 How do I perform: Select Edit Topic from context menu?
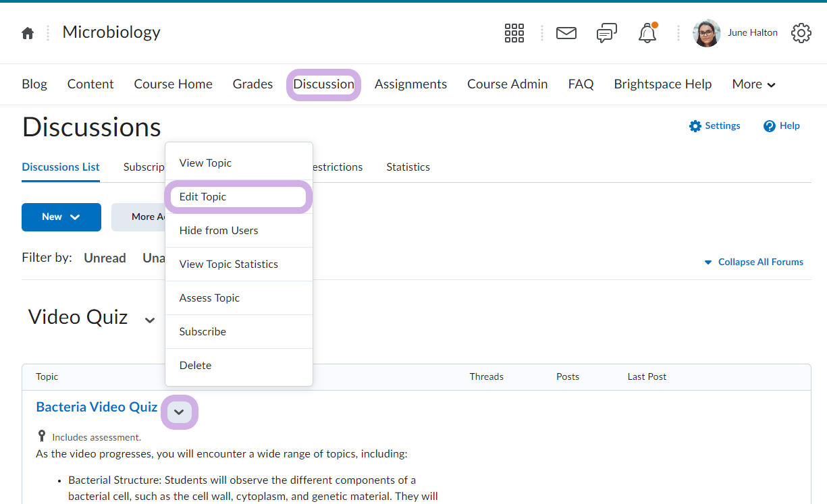[203, 197]
